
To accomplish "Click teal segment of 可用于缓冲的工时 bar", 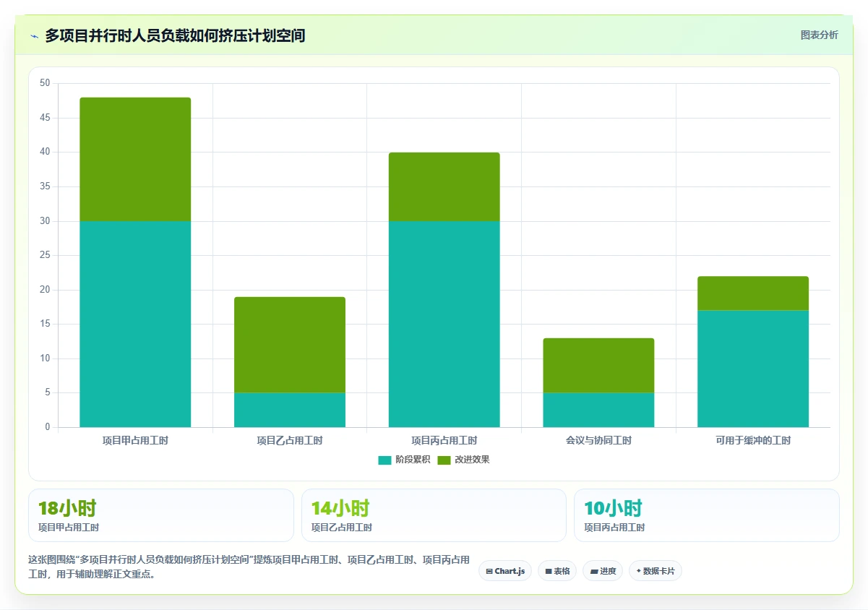I will pyautogui.click(x=753, y=369).
